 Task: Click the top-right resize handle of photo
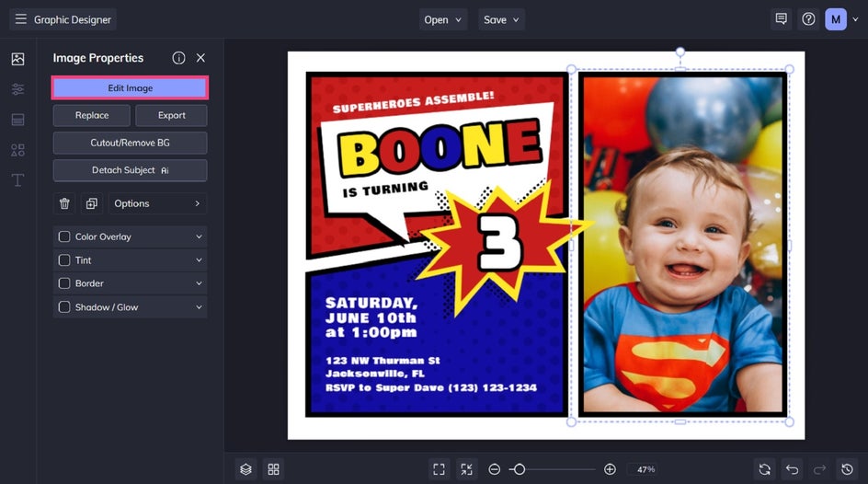click(790, 69)
